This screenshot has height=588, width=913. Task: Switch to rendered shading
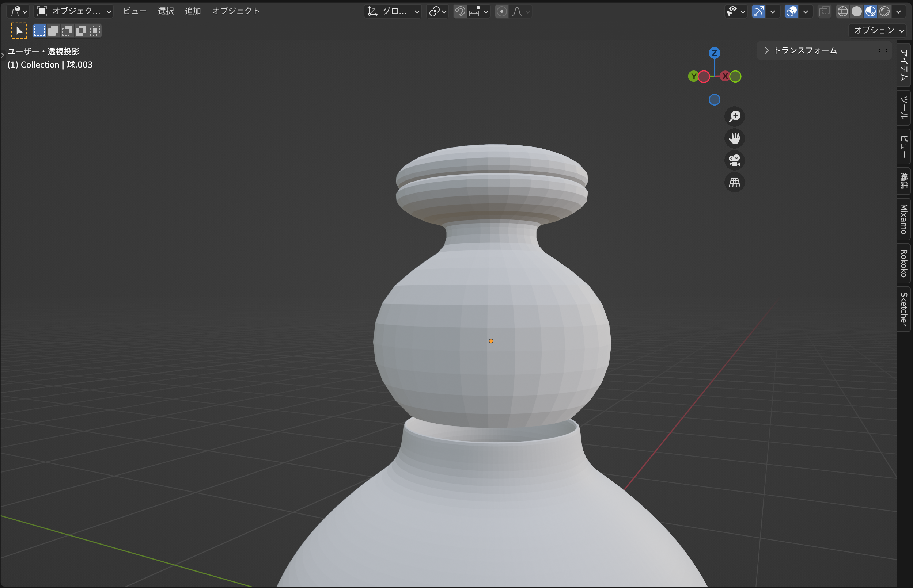(x=884, y=11)
